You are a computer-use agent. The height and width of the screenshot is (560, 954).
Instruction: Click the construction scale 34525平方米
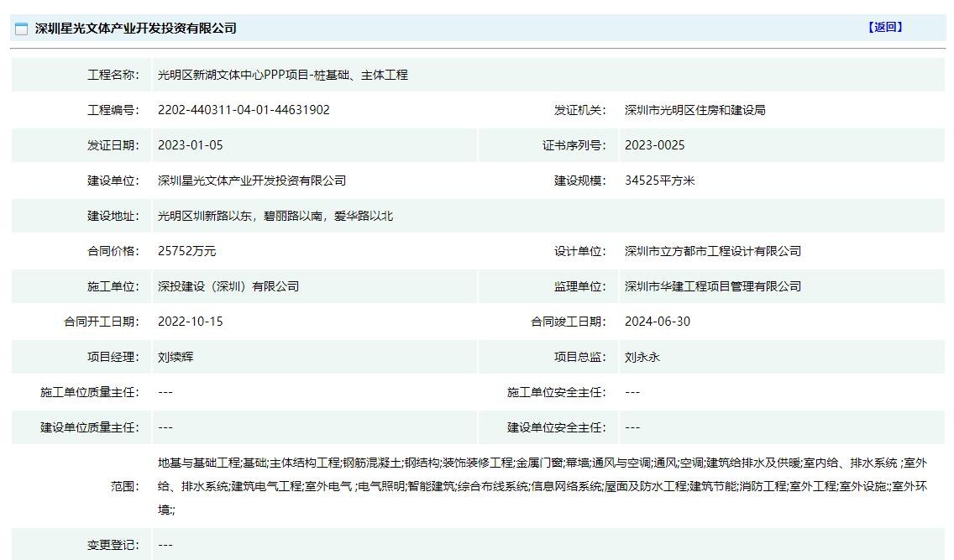tap(659, 181)
